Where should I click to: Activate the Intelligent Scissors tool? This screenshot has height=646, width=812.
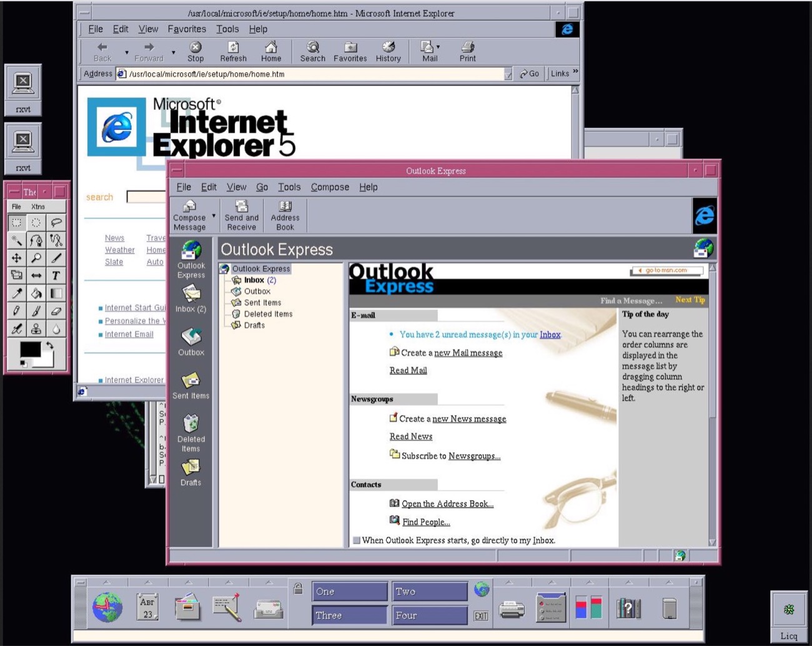click(56, 240)
